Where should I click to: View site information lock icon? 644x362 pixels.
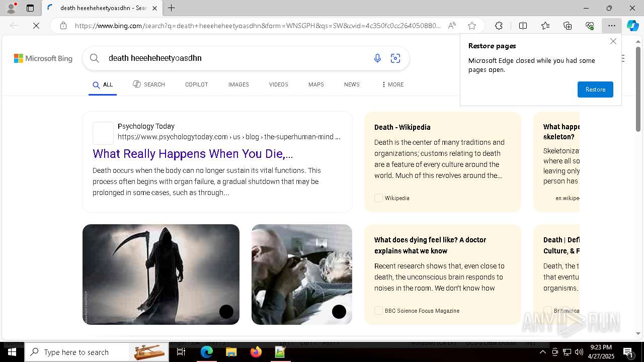(x=63, y=26)
